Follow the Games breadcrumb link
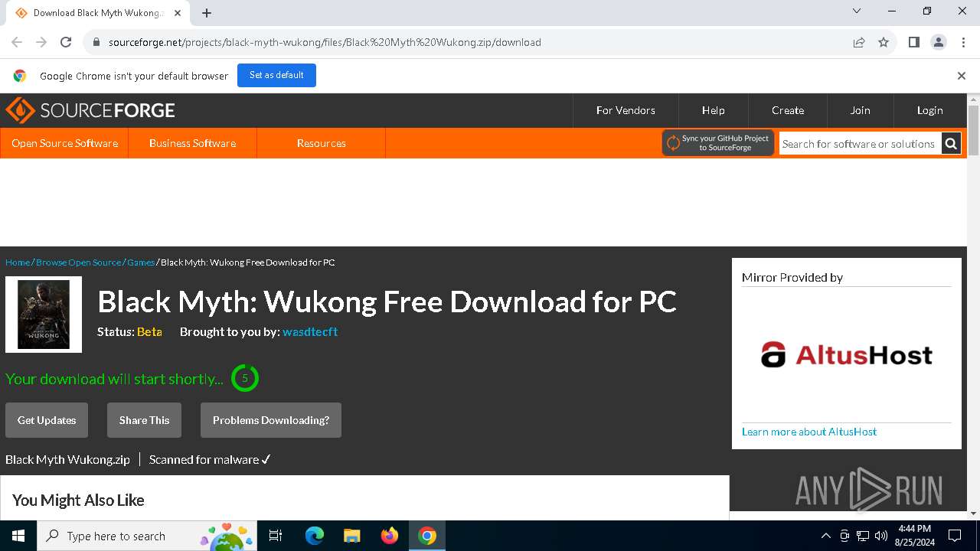The height and width of the screenshot is (551, 980). tap(141, 262)
